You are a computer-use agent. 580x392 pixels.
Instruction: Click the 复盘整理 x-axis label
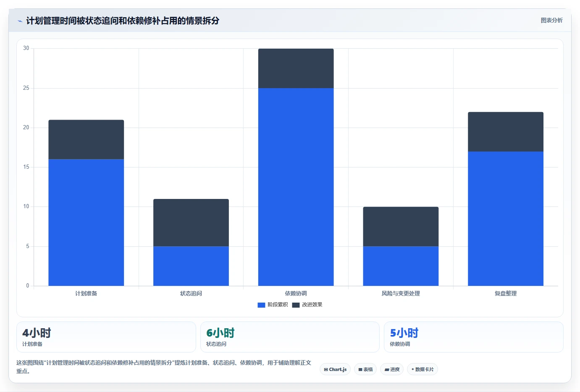[506, 293]
